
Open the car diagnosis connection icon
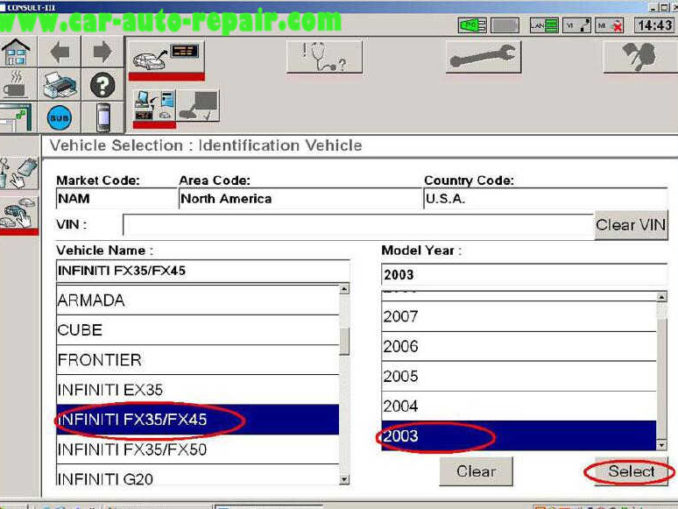click(x=166, y=58)
